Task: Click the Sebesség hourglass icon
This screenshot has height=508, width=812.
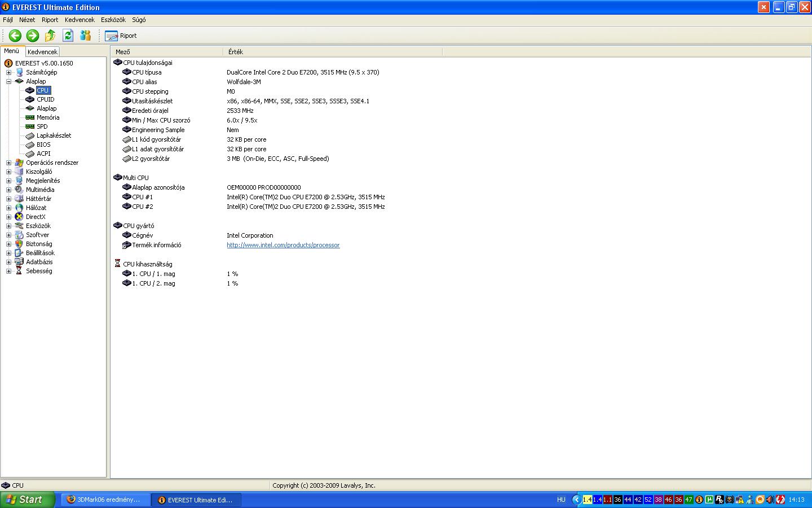Action: 19,271
